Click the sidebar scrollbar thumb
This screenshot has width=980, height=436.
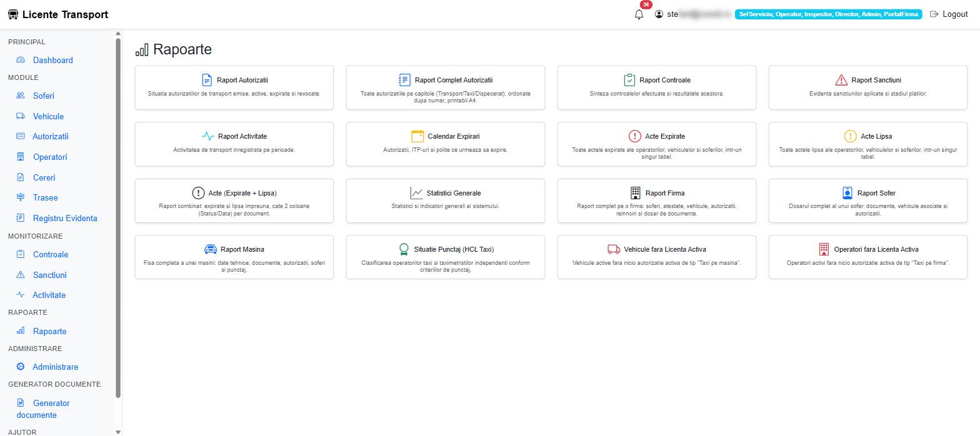[118, 219]
